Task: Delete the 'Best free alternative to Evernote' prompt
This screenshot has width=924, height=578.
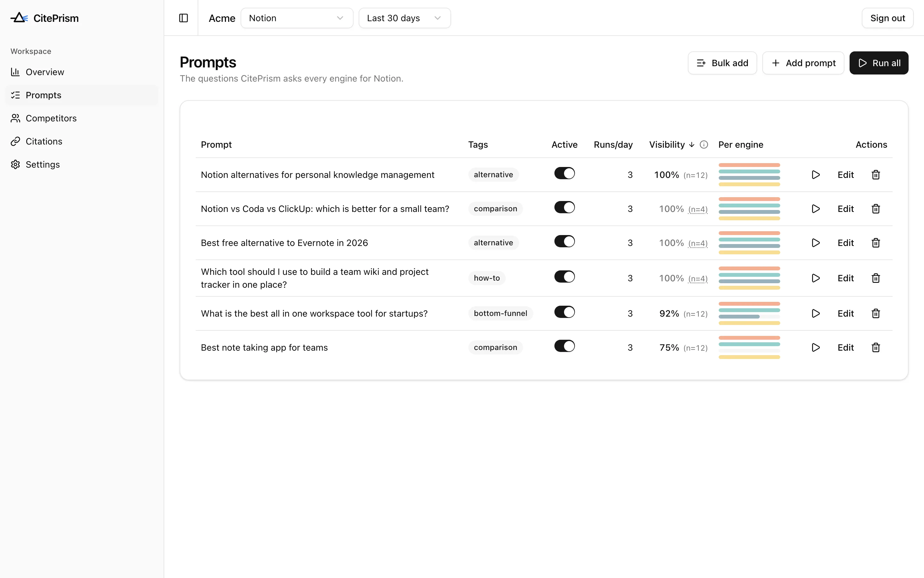Action: coord(876,243)
